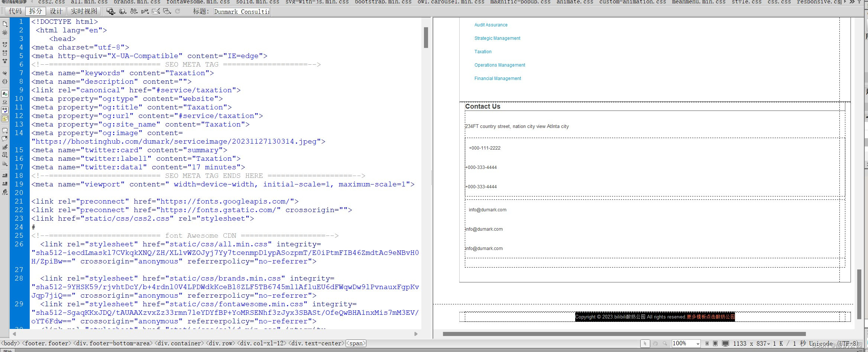Click the wrap tag pencil icon

(5, 147)
